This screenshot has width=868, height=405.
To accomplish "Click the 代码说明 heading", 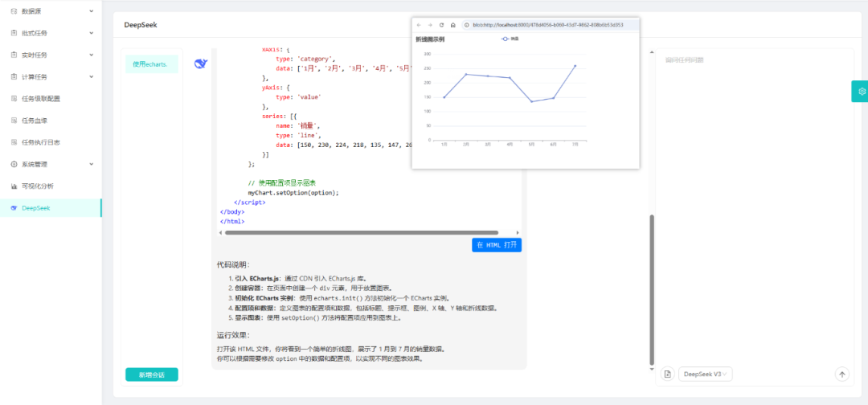I will click(233, 265).
